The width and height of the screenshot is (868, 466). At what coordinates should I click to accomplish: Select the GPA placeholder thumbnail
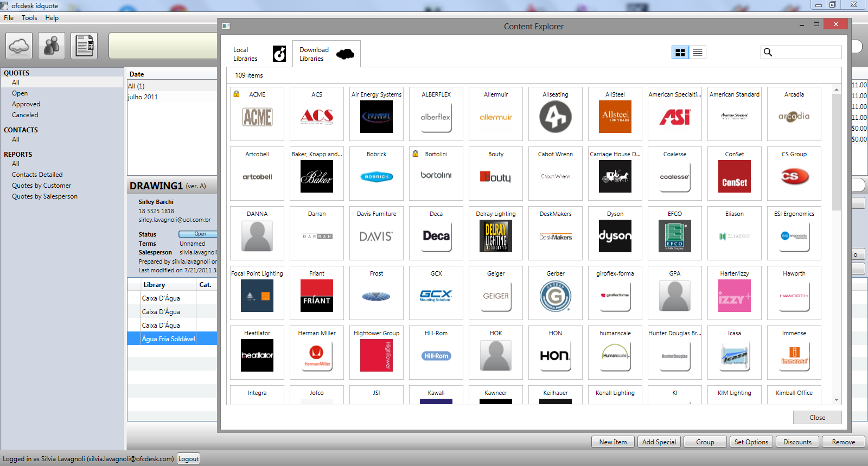point(675,296)
